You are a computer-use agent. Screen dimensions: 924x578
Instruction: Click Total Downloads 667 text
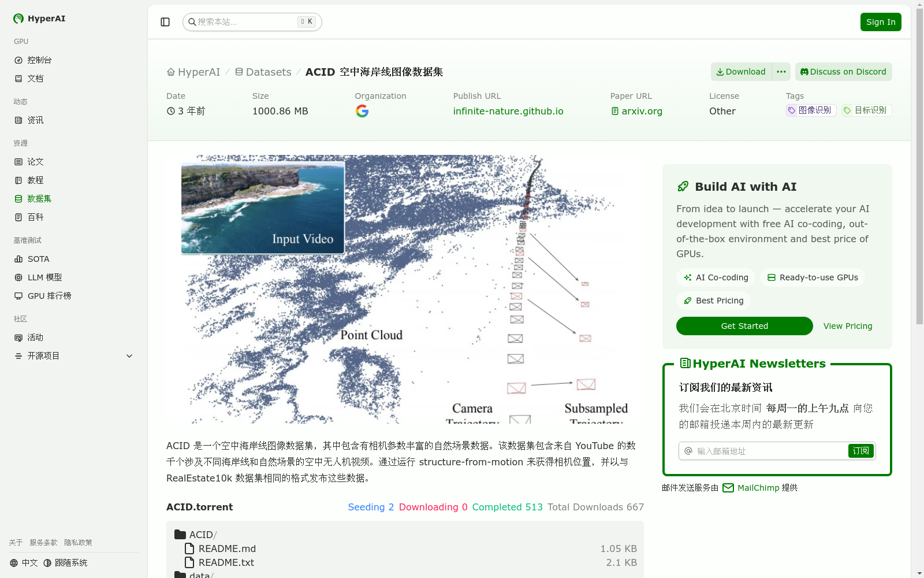pos(595,507)
